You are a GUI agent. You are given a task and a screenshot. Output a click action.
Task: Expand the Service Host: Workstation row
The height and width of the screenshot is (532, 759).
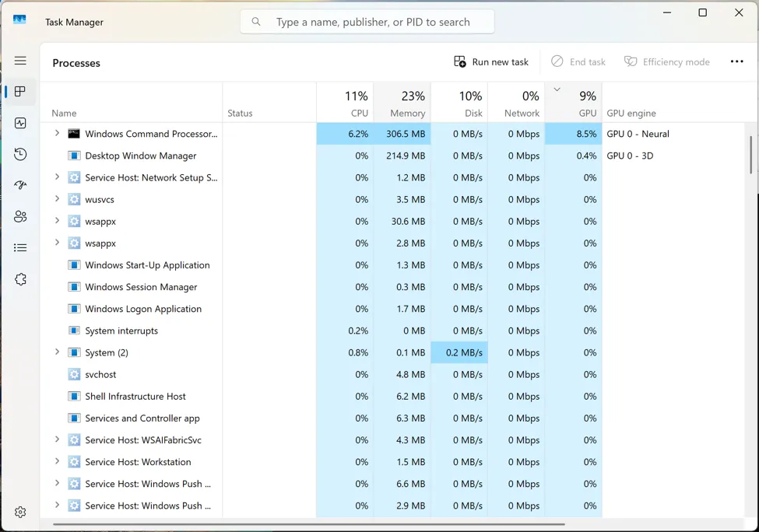pyautogui.click(x=57, y=461)
